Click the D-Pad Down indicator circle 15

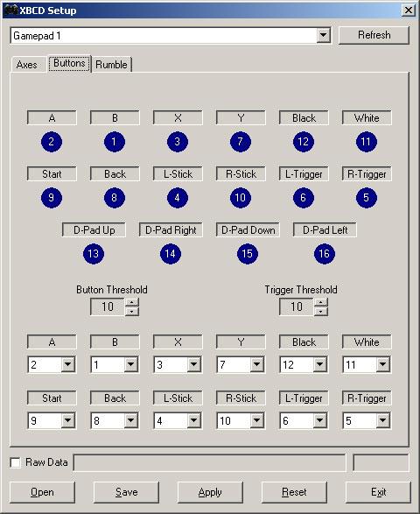click(248, 254)
